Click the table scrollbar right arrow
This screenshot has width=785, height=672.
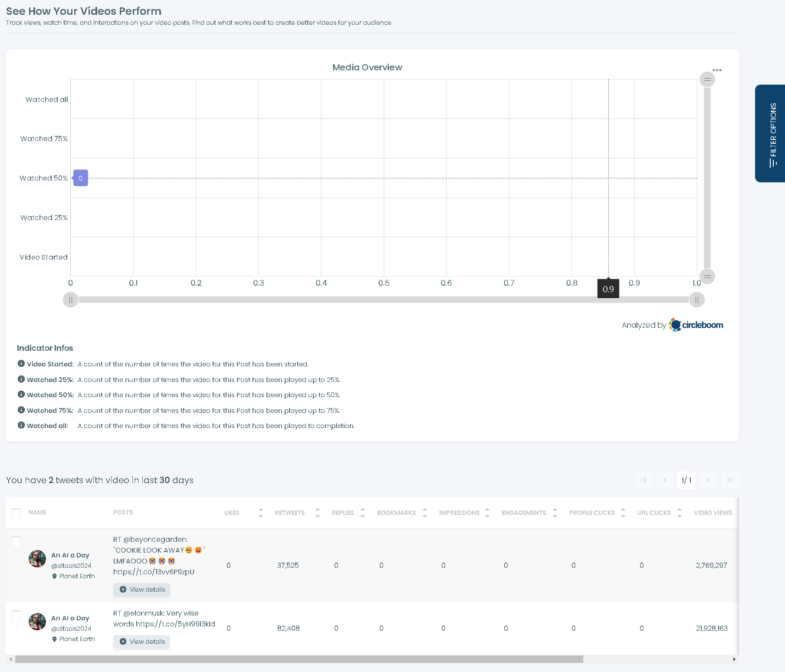coord(734,659)
